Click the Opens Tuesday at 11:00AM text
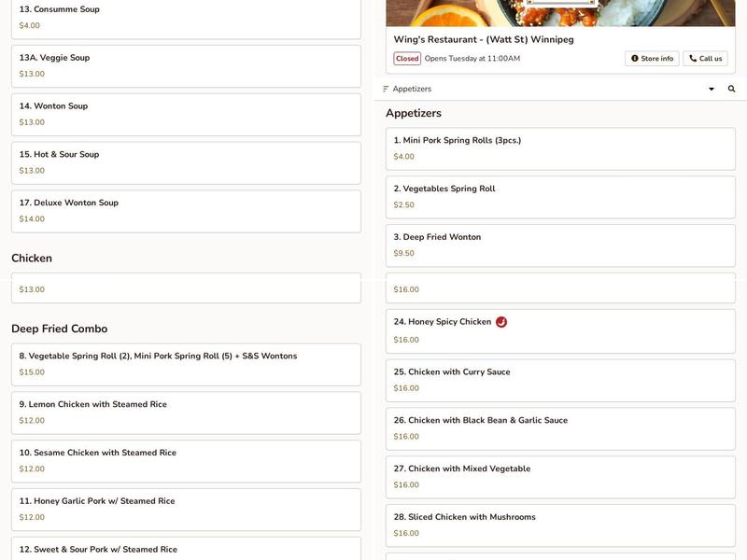 coord(472,59)
